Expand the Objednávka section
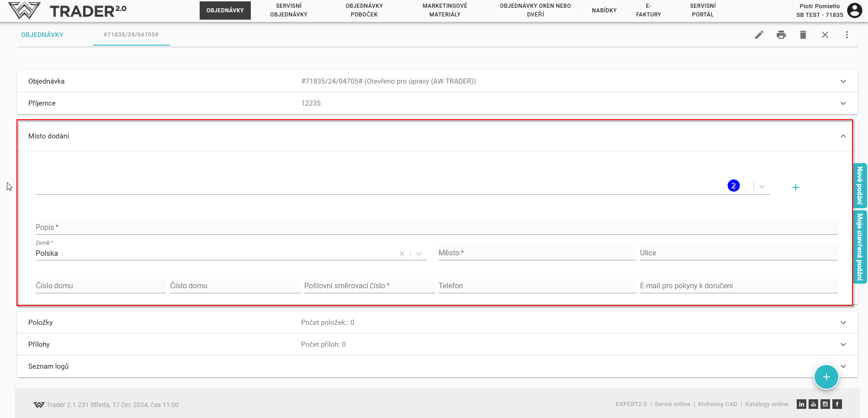The width and height of the screenshot is (868, 418). [x=843, y=81]
